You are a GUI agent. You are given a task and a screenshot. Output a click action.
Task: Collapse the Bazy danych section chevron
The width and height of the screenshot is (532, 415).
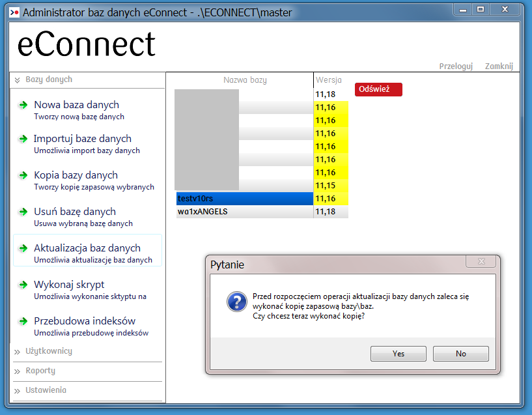click(x=17, y=80)
